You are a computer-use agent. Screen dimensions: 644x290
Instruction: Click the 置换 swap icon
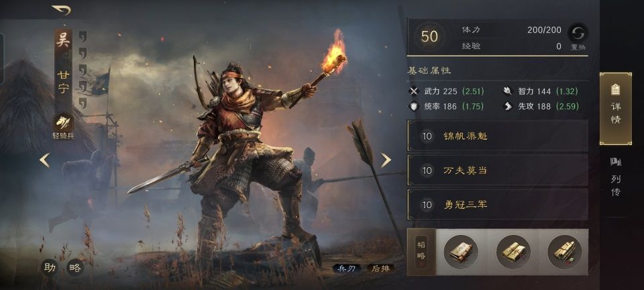click(x=578, y=32)
